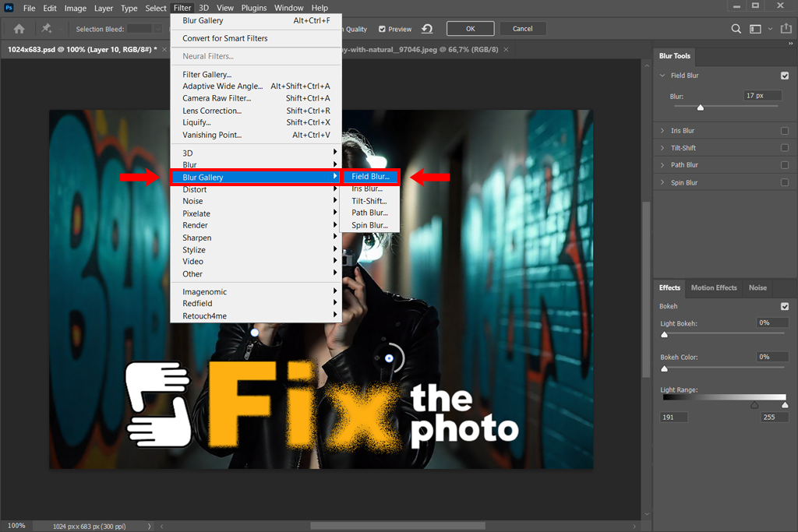Click the share export icon
Image resolution: width=798 pixels, height=532 pixels.
coord(786,29)
